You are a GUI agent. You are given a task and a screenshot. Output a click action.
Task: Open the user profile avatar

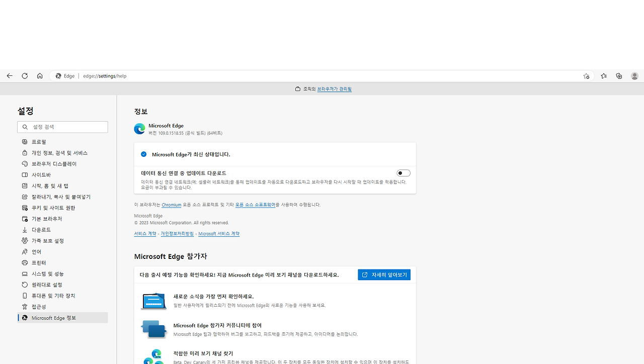[634, 76]
